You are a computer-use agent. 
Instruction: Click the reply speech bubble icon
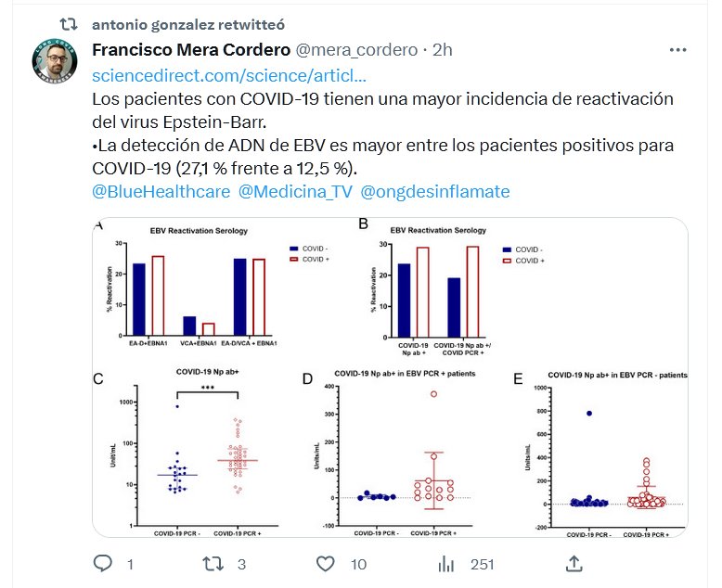coord(104,563)
